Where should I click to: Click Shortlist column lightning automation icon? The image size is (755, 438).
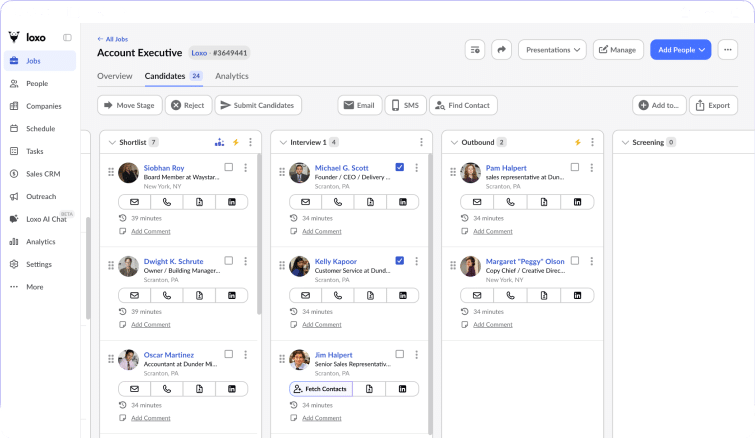pyautogui.click(x=235, y=142)
